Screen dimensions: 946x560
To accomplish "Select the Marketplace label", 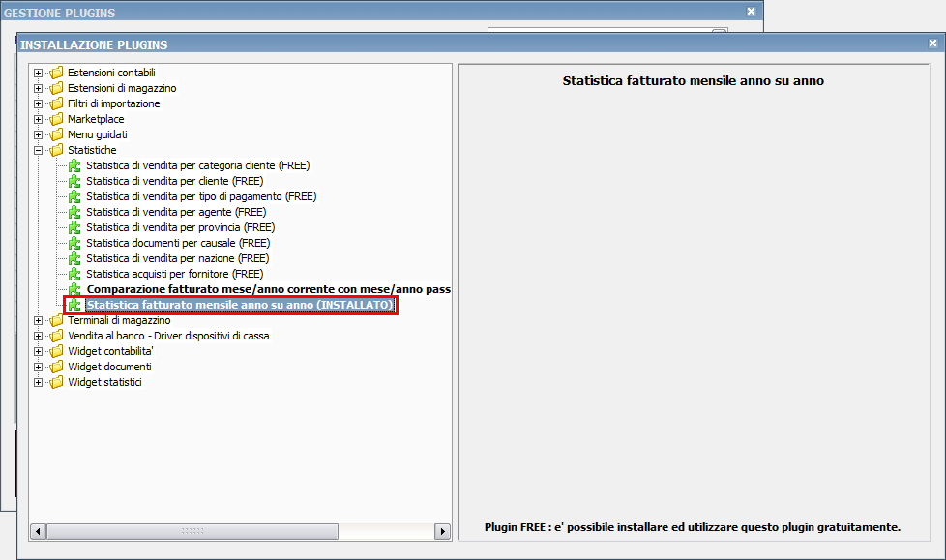I will pos(96,119).
